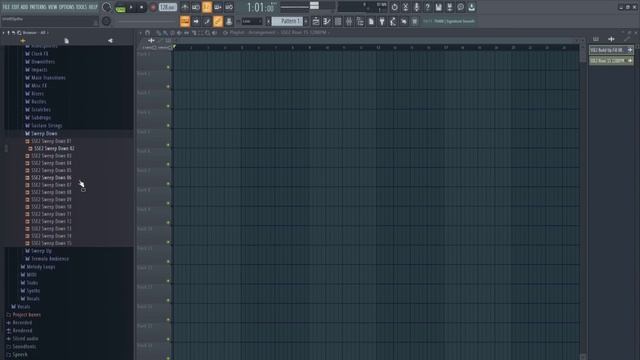Open the playlist view icon
This screenshot has width=640, height=360.
(316, 21)
